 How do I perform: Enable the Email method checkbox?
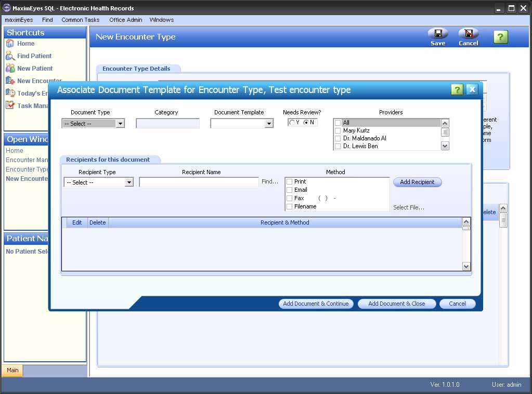pyautogui.click(x=290, y=190)
